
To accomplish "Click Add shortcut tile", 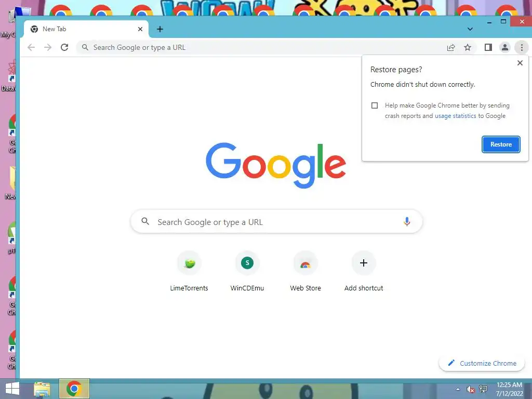I will [363, 271].
